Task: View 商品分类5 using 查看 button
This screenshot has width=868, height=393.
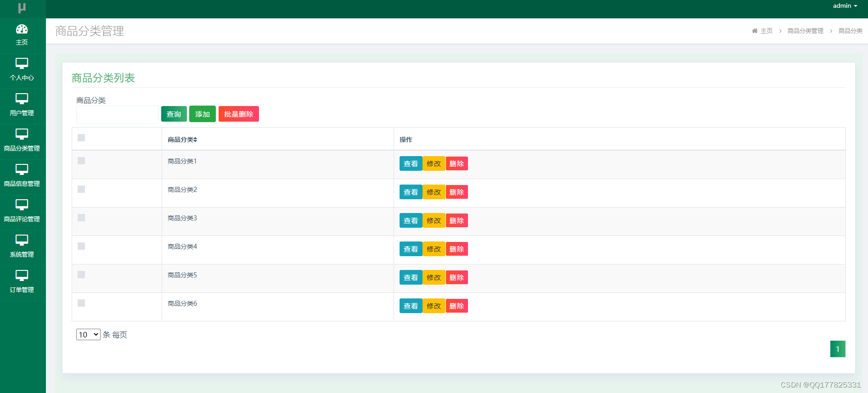Action: [411, 278]
